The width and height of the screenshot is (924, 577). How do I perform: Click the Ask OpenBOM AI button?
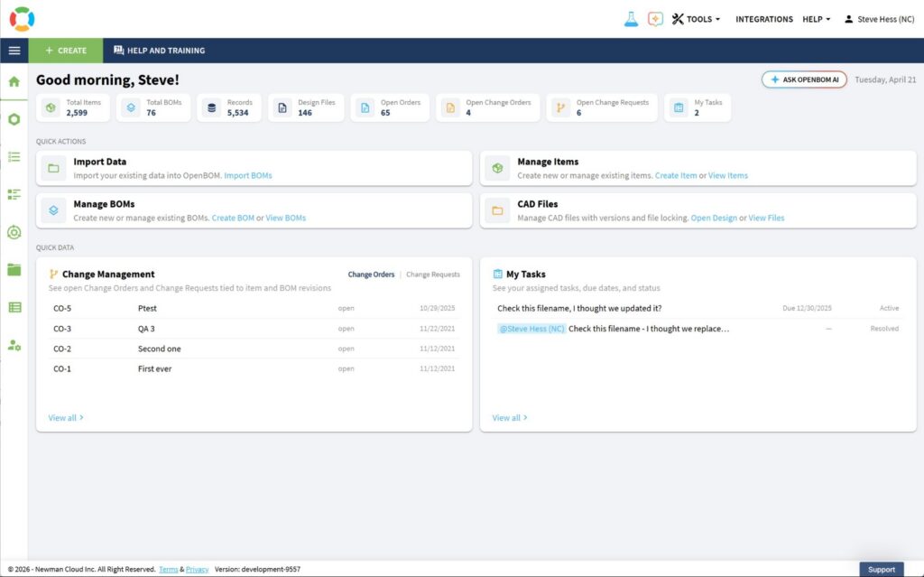pos(804,79)
